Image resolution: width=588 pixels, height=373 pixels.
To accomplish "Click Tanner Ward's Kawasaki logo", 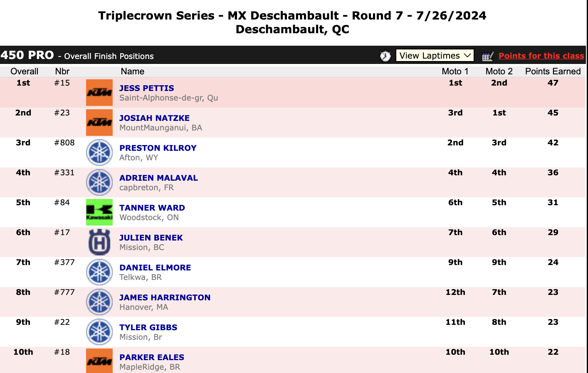I will click(x=99, y=212).
